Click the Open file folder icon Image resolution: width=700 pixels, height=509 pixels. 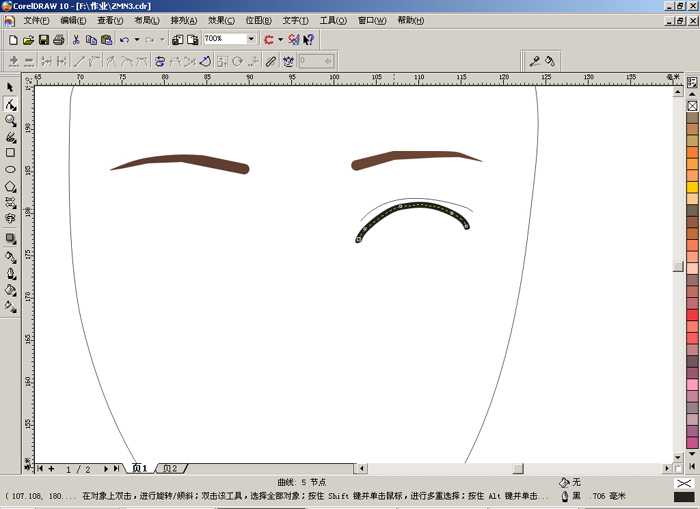pos(28,40)
